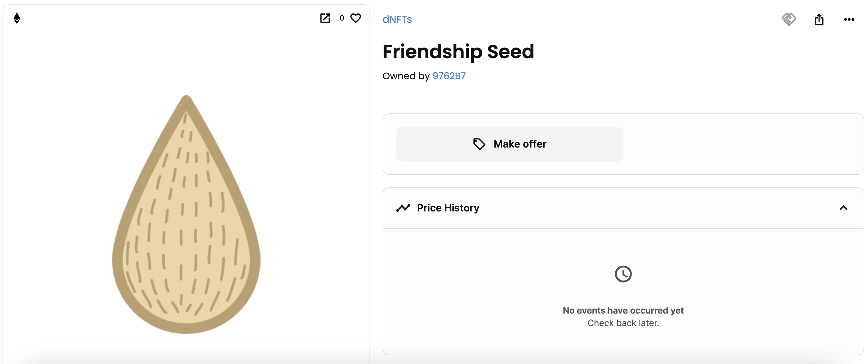Open the NFT image in new tab
868x364 pixels.
tap(325, 18)
